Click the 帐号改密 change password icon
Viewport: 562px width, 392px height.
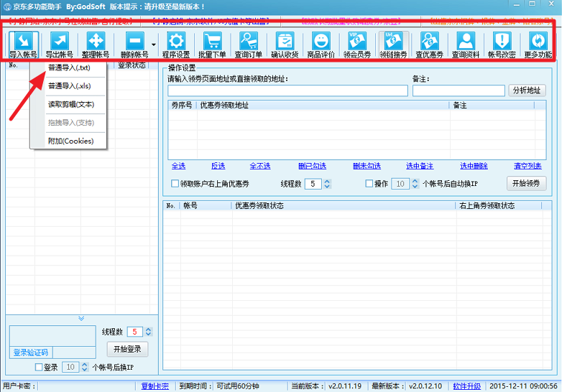click(502, 45)
